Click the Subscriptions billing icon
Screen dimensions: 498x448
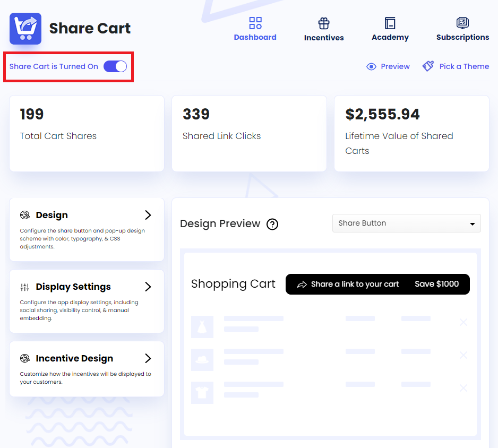coord(462,22)
